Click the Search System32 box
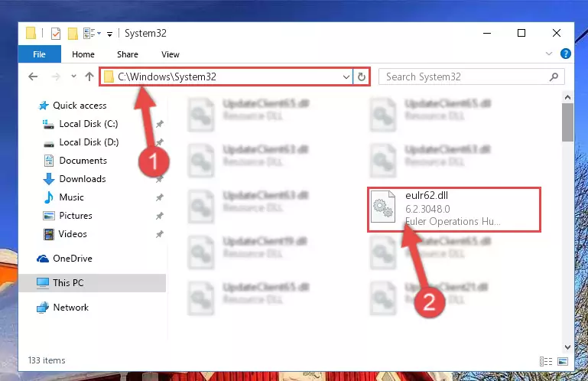588x381 pixels. [471, 77]
